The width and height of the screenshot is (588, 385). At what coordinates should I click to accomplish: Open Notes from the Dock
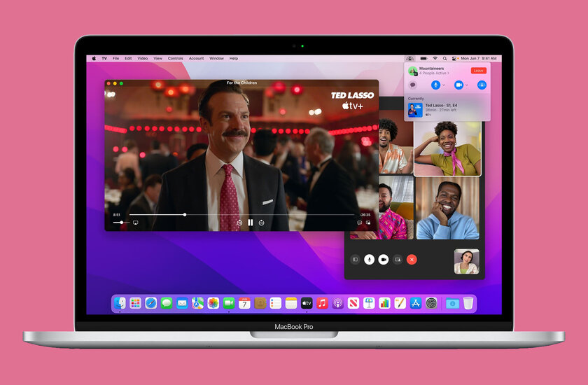coord(291,303)
